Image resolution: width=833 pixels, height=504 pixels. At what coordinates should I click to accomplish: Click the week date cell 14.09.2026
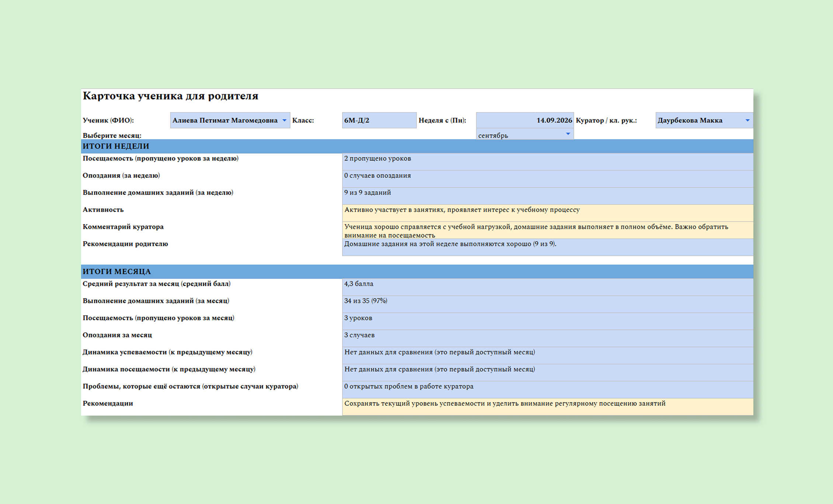(x=525, y=120)
